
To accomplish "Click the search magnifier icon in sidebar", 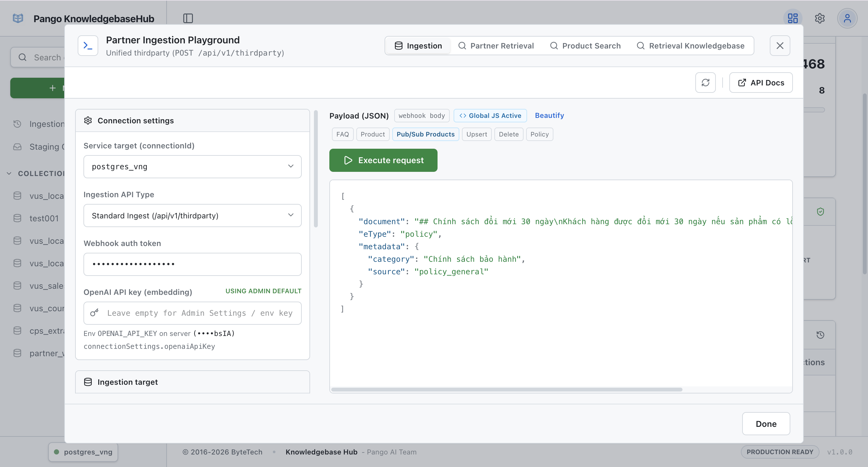I will pos(22,57).
